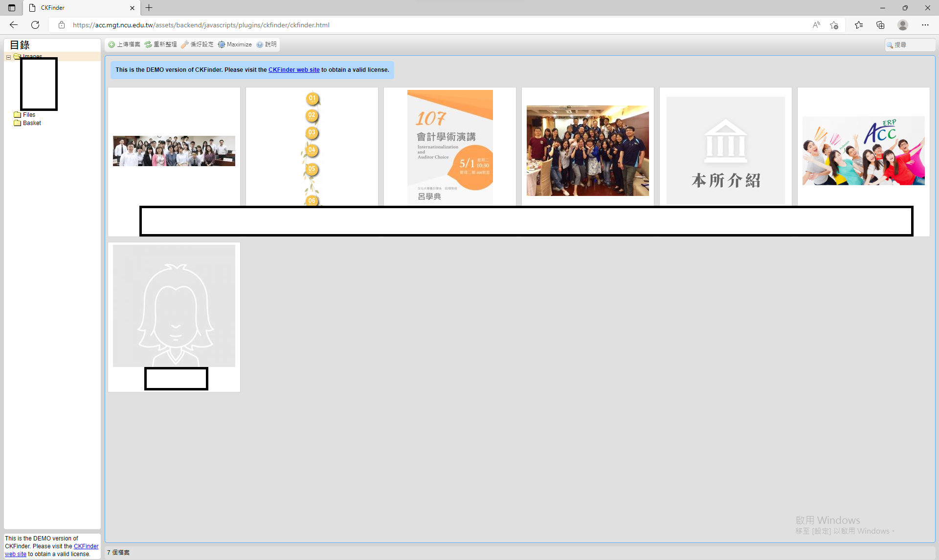Select the Basket folder in the tree

coord(32,123)
